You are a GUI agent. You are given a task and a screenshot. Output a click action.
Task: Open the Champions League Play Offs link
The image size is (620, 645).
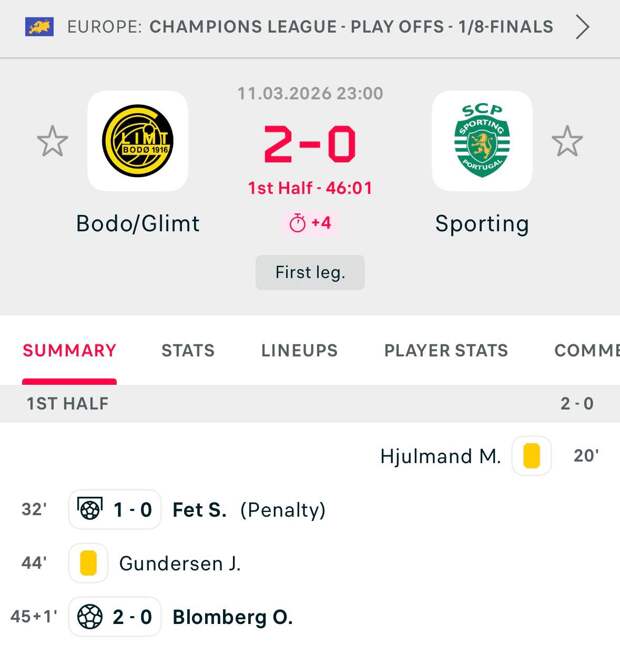(x=351, y=27)
